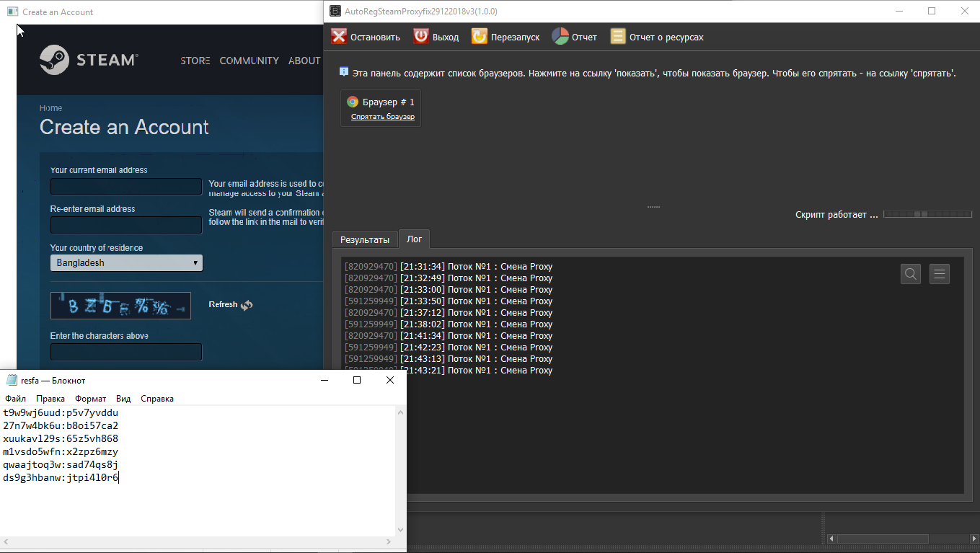Click the blue info icon above browser list
The width and height of the screenshot is (980, 553).
coord(344,72)
